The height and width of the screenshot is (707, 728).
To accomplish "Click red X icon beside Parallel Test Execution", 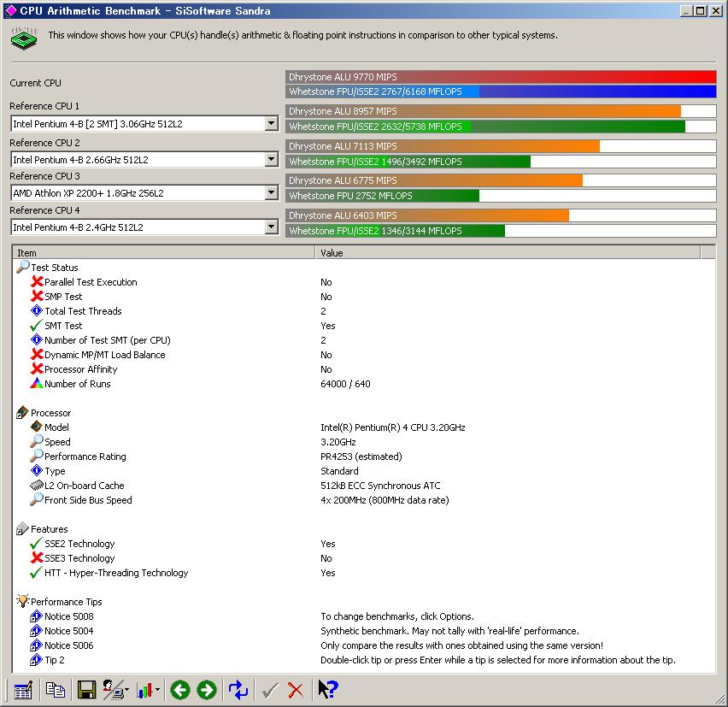I will (37, 281).
